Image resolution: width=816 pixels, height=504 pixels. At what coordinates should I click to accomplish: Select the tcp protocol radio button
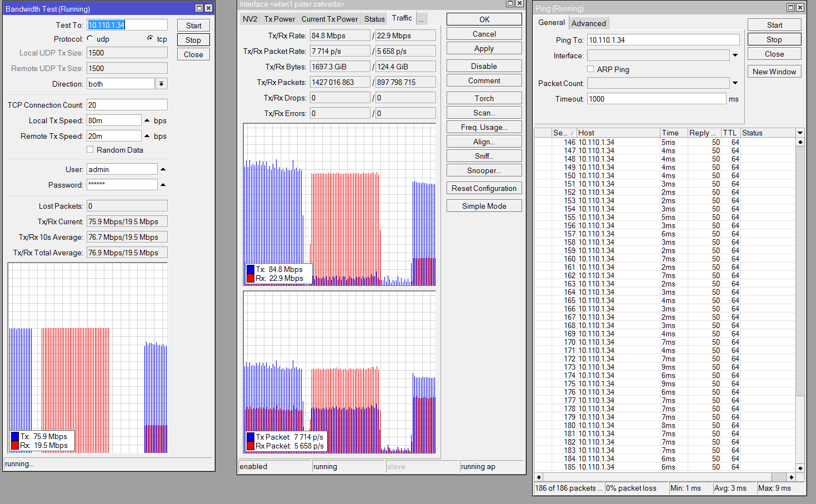click(x=150, y=39)
